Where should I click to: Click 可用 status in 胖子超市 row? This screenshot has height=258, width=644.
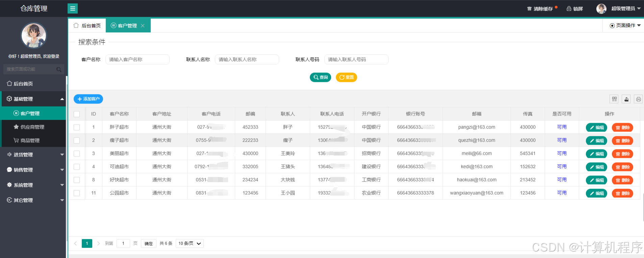(x=562, y=127)
